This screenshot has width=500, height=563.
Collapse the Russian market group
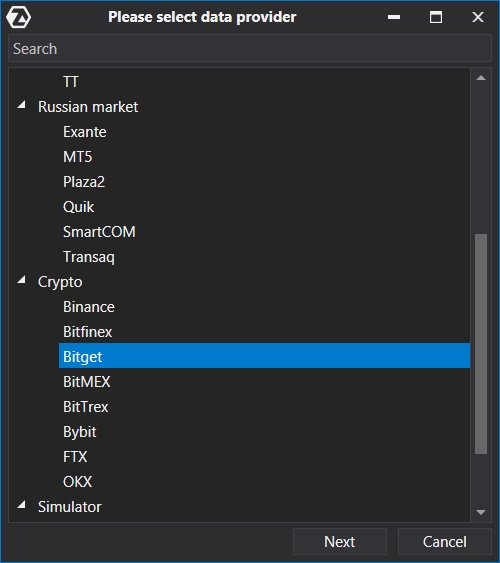(x=22, y=105)
